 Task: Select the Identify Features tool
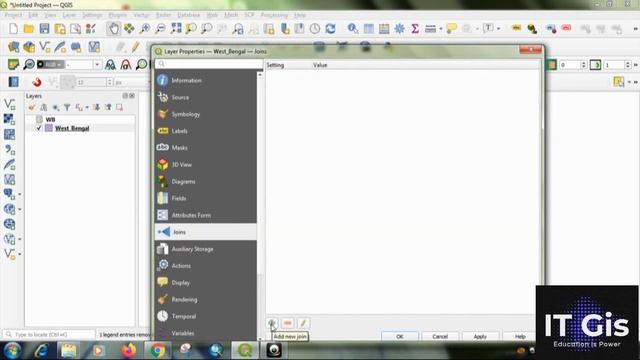(x=353, y=29)
